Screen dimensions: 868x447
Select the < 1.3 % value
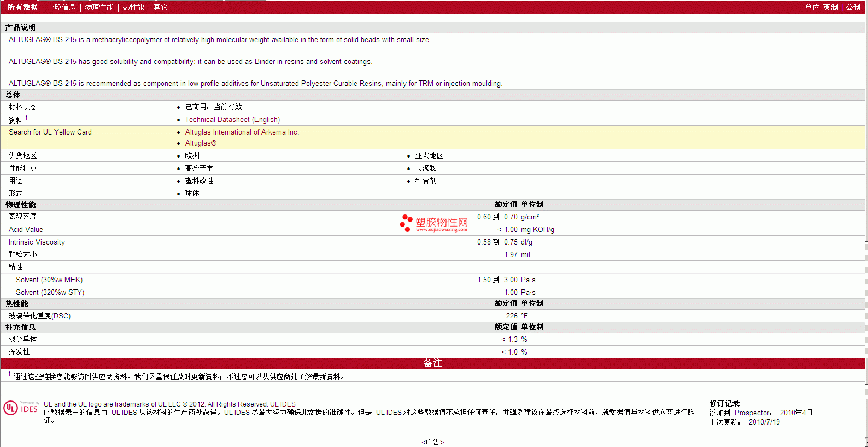(514, 339)
